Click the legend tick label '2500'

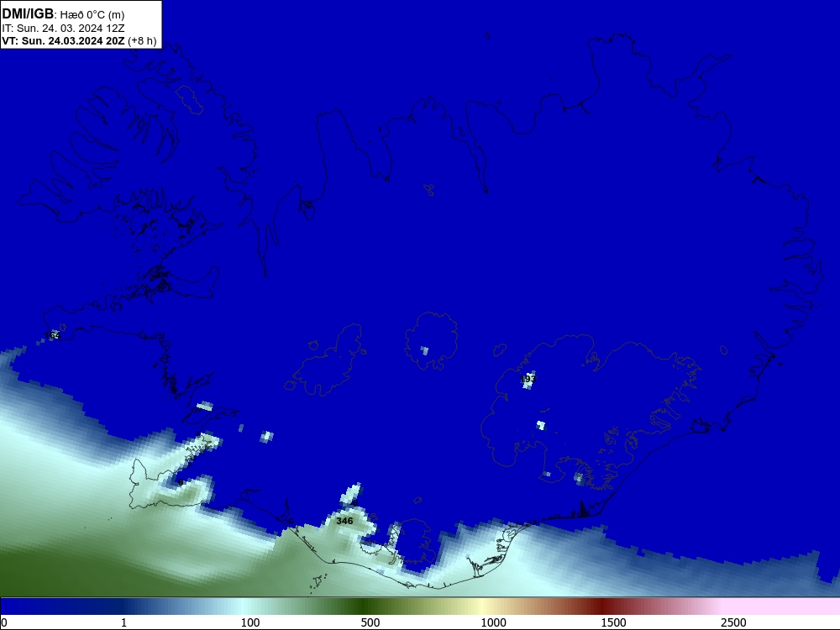733,622
